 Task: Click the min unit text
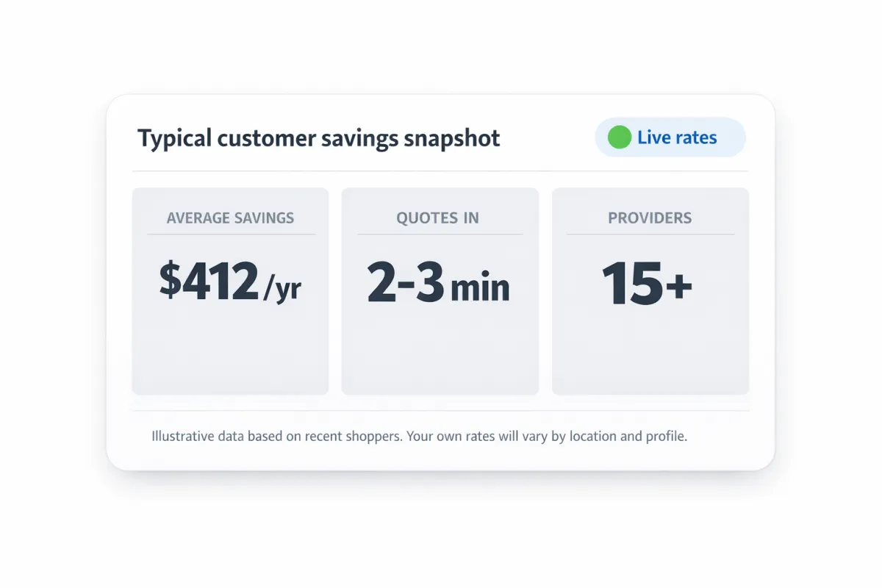[480, 287]
